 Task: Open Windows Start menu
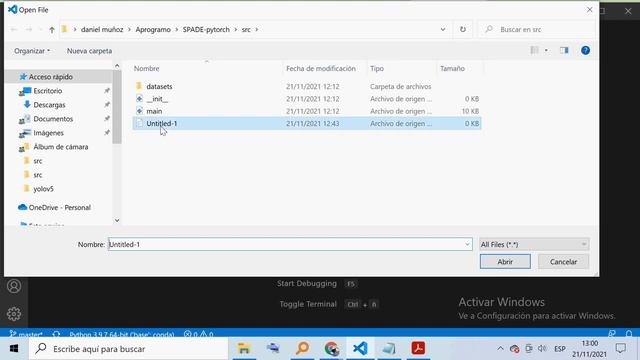pyautogui.click(x=14, y=349)
